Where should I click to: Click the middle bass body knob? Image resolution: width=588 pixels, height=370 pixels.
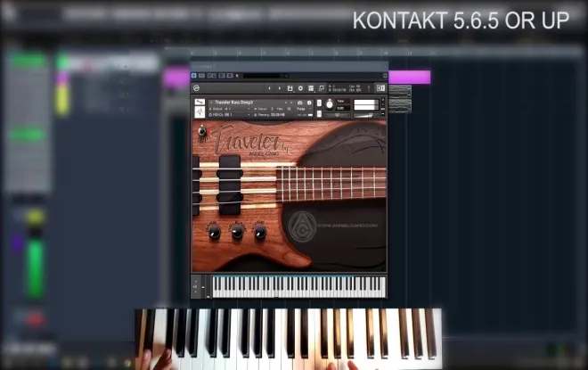click(x=237, y=233)
